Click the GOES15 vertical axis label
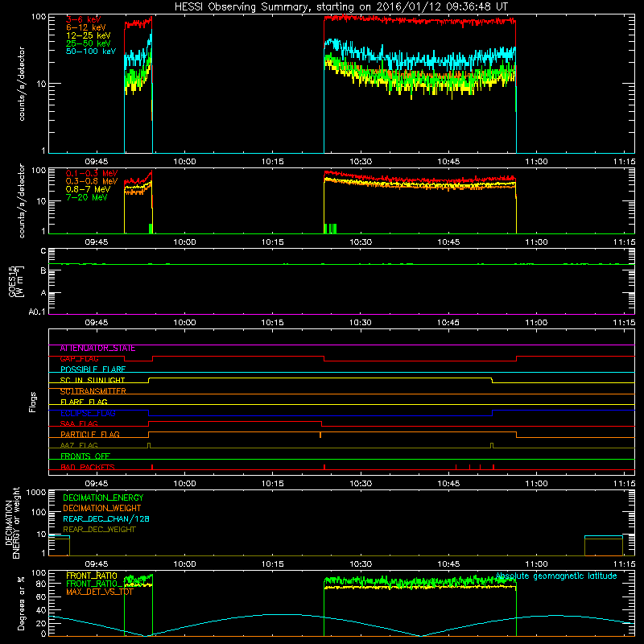 16,281
